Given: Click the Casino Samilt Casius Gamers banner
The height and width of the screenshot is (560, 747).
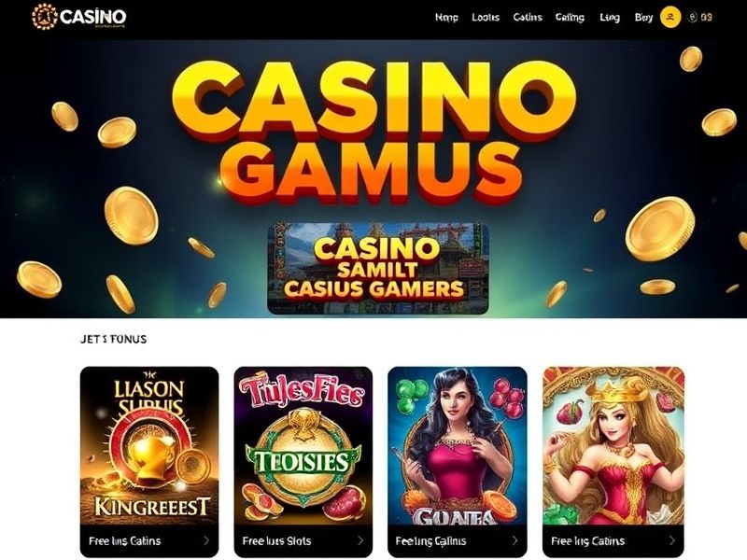Looking at the screenshot, I should pyautogui.click(x=378, y=269).
